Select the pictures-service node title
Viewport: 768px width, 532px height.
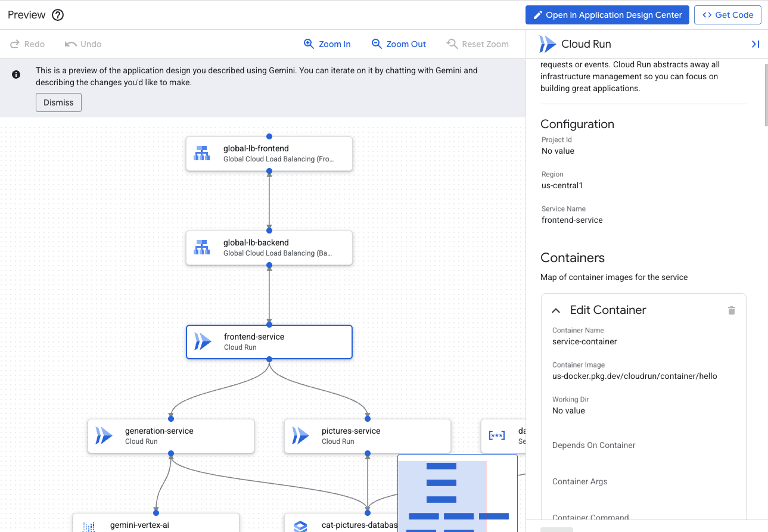[351, 431]
